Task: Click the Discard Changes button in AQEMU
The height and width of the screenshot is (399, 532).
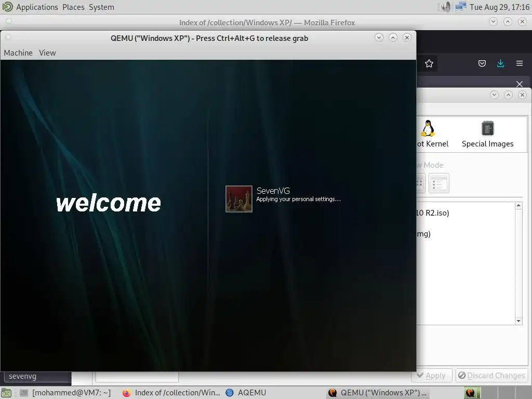Action: click(492, 376)
